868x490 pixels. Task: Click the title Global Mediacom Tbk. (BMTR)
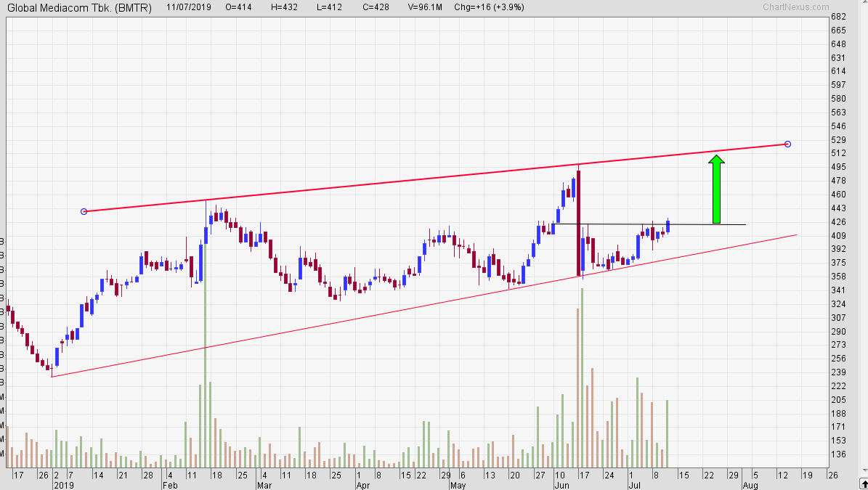78,7
